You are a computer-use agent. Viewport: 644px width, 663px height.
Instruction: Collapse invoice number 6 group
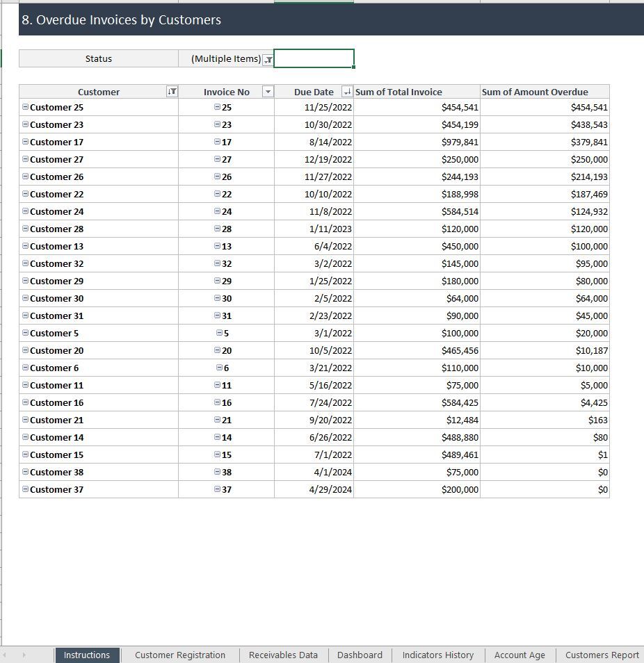pos(219,368)
